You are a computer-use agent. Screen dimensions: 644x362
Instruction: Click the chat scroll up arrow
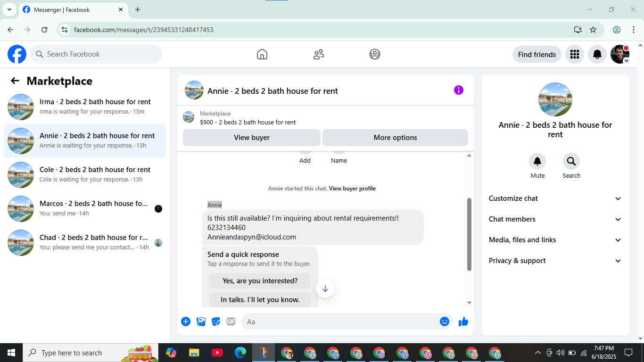(469, 156)
